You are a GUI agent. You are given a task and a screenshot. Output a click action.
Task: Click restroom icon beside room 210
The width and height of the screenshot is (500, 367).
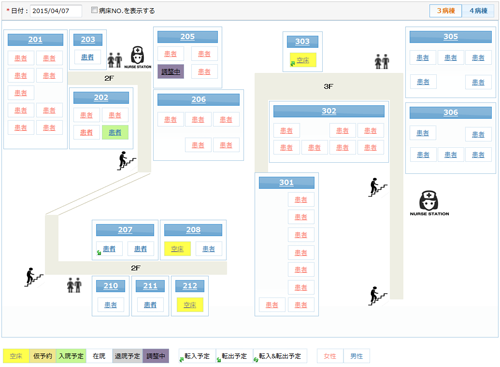click(x=74, y=285)
